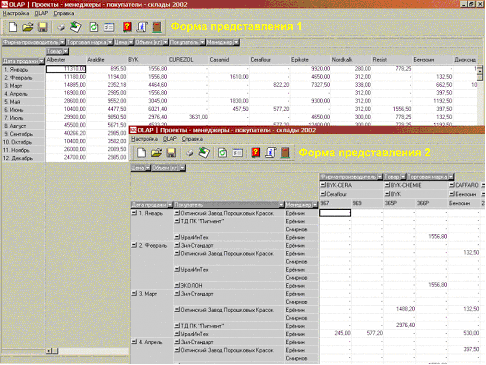Click the exit door icon in Форма представления 1 toolbar
The image size is (486, 365).
(157, 27)
